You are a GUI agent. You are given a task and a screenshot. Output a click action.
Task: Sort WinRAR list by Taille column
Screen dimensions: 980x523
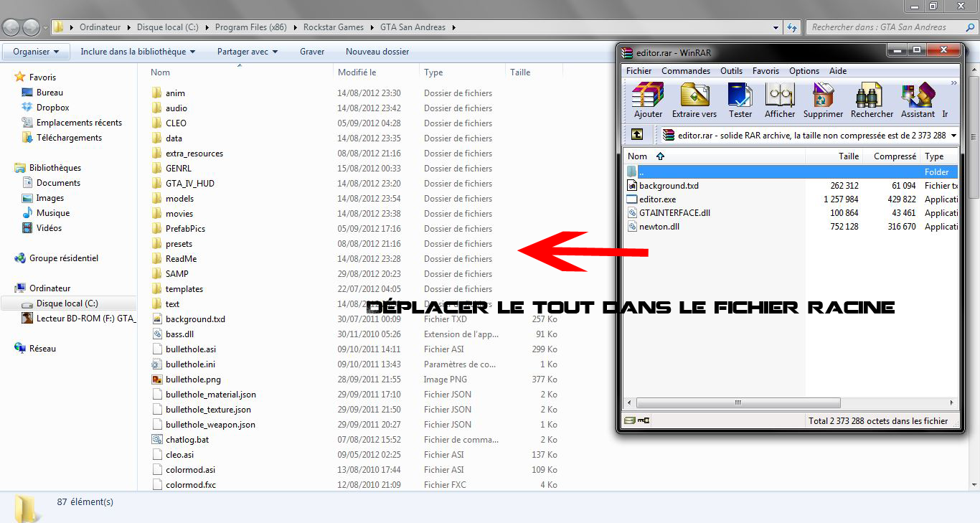tap(834, 156)
